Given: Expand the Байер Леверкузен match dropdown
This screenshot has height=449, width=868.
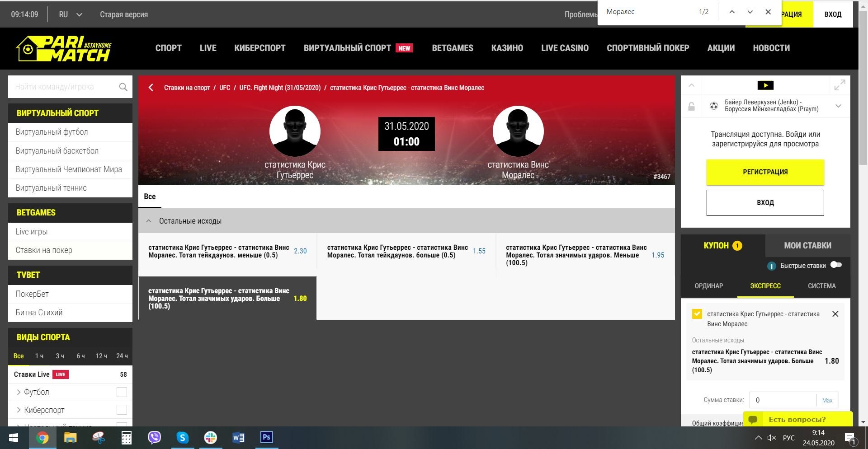Looking at the screenshot, I should point(838,106).
